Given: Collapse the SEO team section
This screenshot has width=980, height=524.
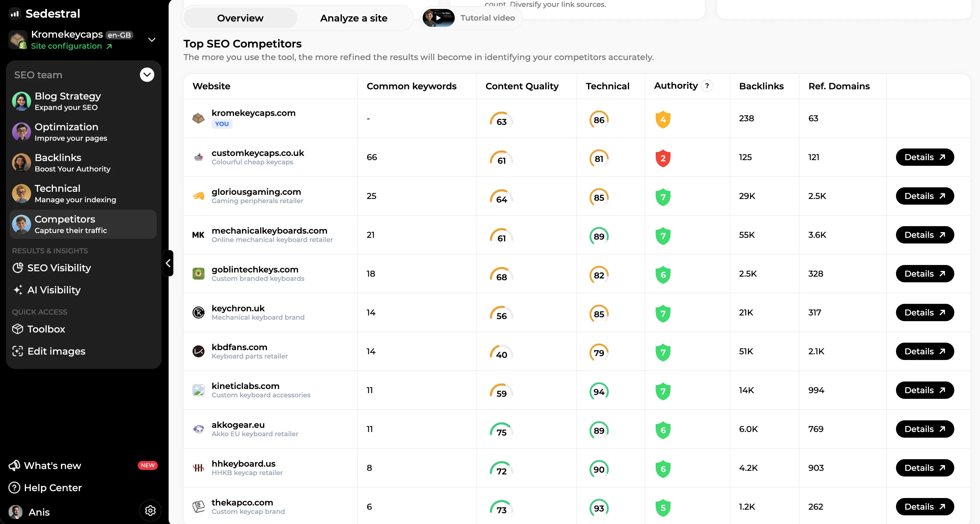Looking at the screenshot, I should click(147, 74).
